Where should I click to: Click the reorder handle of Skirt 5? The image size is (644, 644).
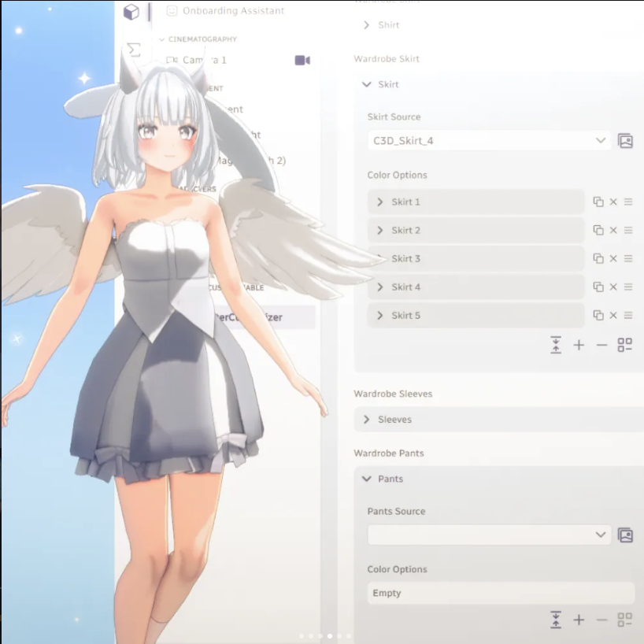pyautogui.click(x=628, y=315)
